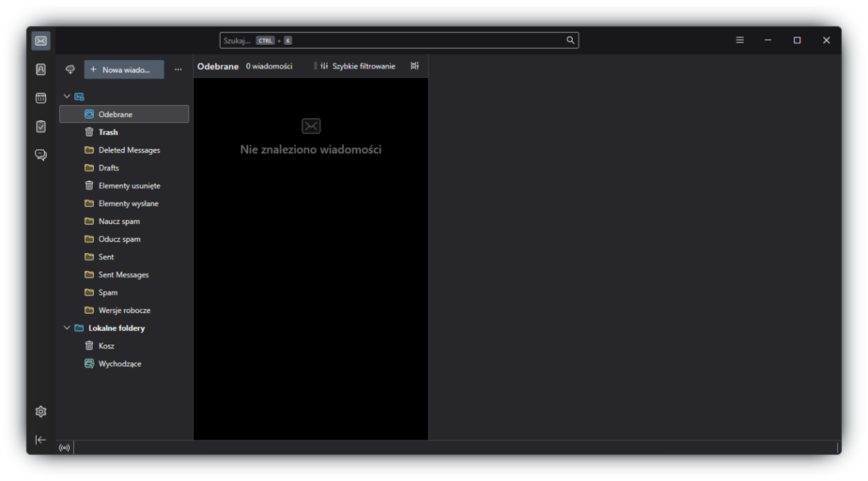
Task: Click the get messages cloud icon
Action: coord(69,69)
